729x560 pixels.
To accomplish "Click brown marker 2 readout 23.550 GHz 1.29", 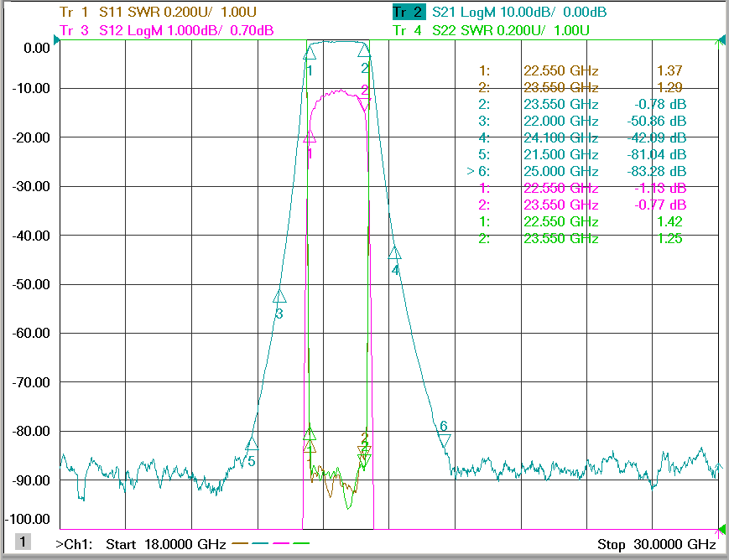I will click(x=581, y=87).
